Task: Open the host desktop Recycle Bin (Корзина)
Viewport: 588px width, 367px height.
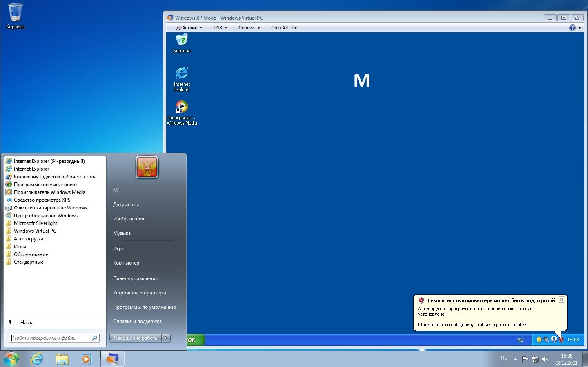Action: tap(16, 16)
